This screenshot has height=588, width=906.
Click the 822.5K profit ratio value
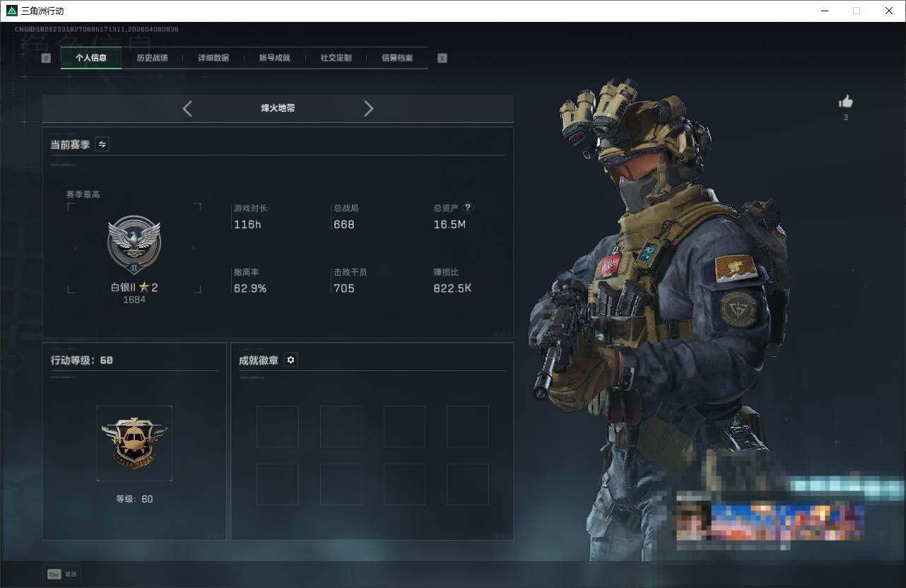[x=452, y=288]
